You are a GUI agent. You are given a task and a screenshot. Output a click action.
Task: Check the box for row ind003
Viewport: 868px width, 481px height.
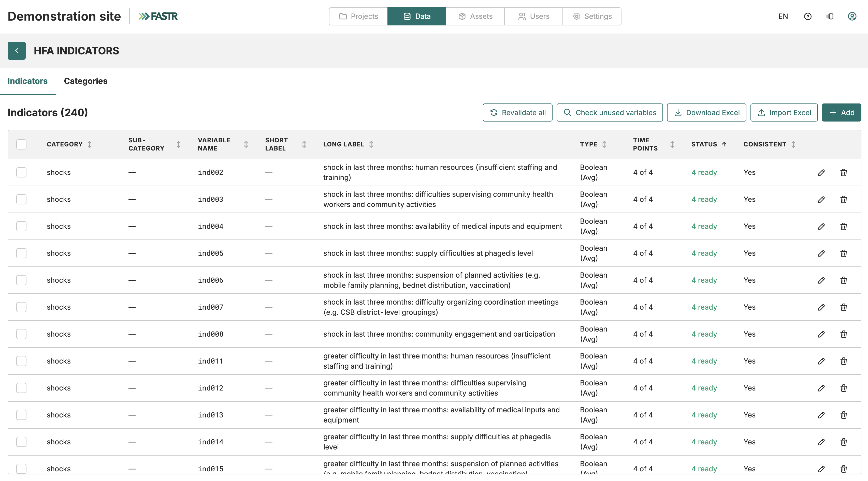point(21,199)
